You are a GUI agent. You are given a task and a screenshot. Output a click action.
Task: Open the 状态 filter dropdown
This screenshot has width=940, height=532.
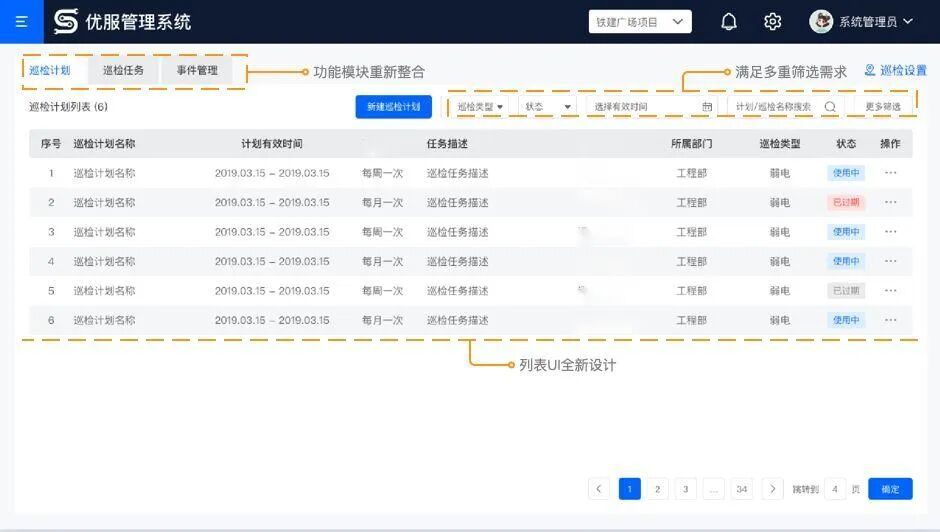point(548,107)
